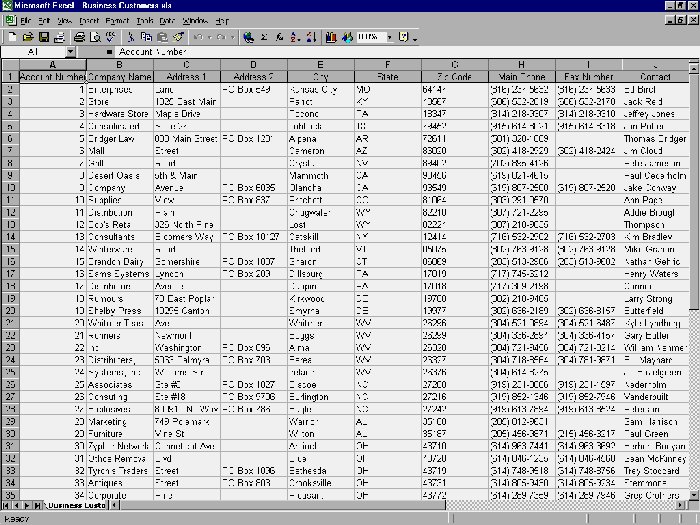
Task: Click the vertical scrollbar down arrow
Action: tap(694, 495)
